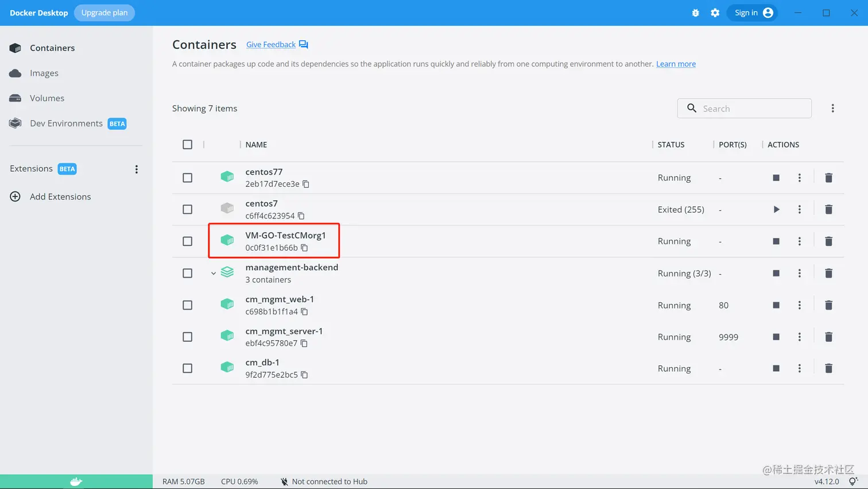The height and width of the screenshot is (489, 868).
Task: Start the centos7 container
Action: click(x=776, y=209)
